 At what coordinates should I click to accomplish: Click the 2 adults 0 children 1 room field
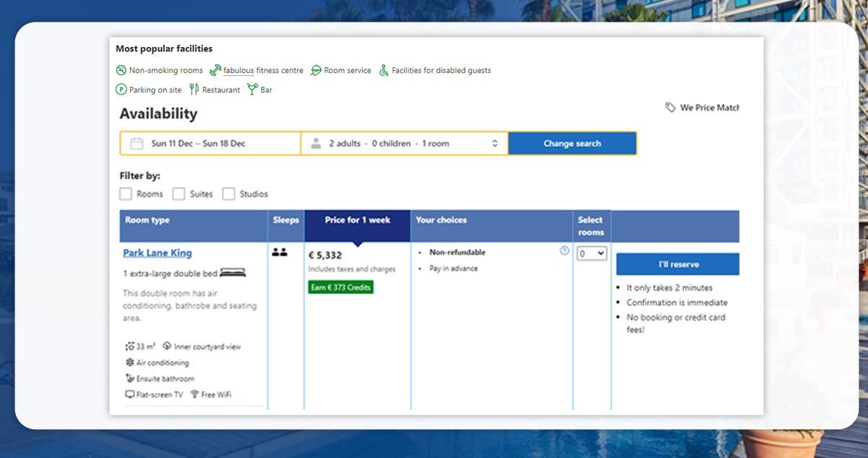(x=404, y=143)
